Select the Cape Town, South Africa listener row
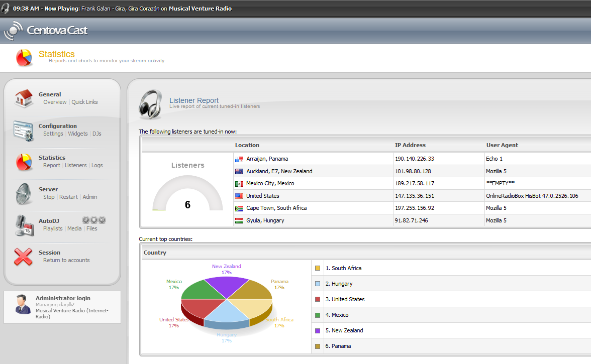 point(276,208)
